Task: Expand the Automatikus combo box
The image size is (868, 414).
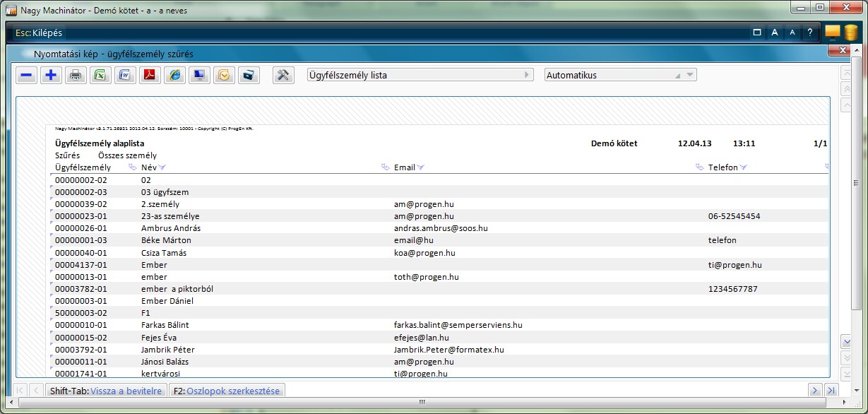Action: tap(690, 75)
